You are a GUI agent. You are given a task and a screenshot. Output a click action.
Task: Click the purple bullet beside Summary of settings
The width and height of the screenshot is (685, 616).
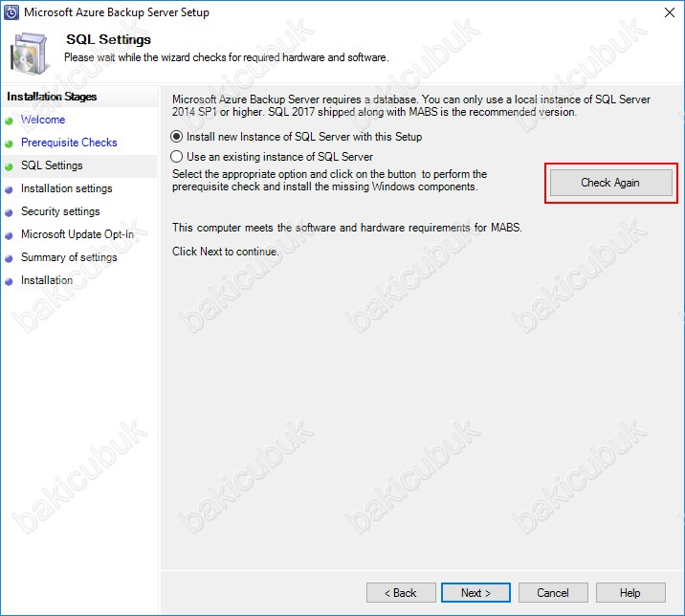coord(9,258)
